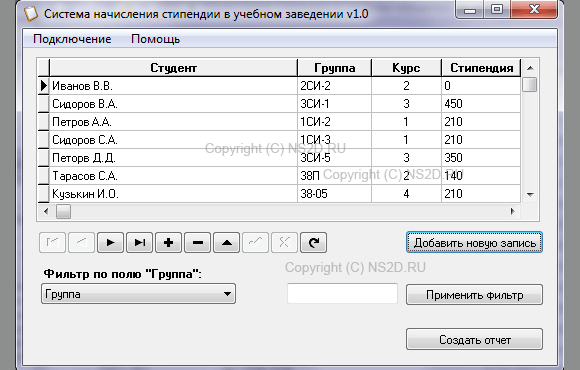580x370 pixels.
Task: Cancel edit X navigator button
Action: (x=284, y=243)
